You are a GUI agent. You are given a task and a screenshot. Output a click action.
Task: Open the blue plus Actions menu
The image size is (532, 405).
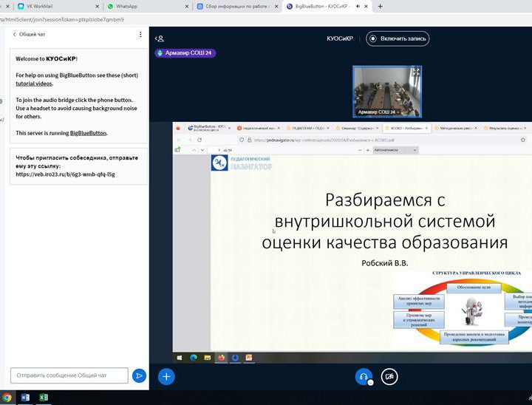pos(166,376)
